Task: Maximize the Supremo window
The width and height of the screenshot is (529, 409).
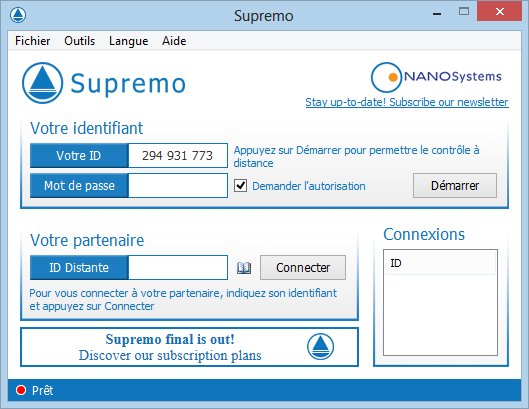Action: tap(464, 12)
